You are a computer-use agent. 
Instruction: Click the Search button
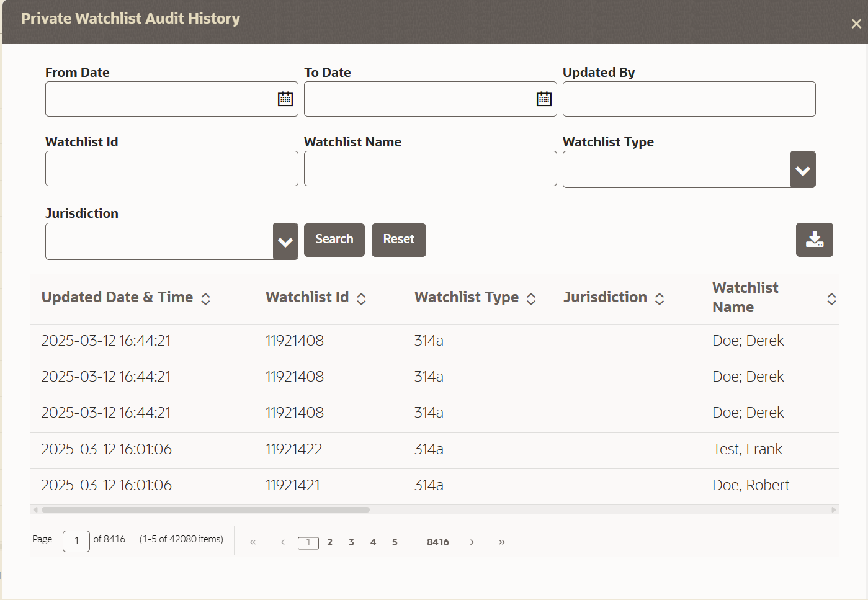(x=334, y=240)
